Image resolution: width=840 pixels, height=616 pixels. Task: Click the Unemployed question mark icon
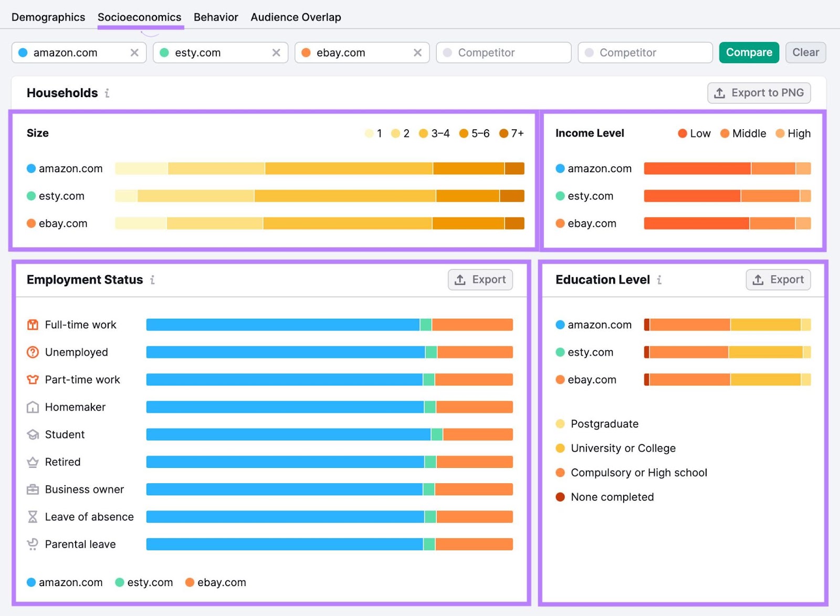click(32, 352)
